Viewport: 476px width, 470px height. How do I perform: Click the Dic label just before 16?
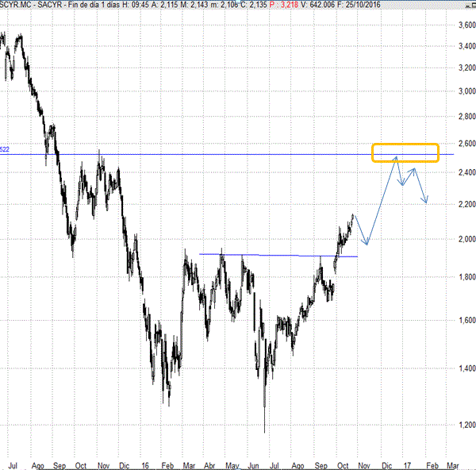125,465
